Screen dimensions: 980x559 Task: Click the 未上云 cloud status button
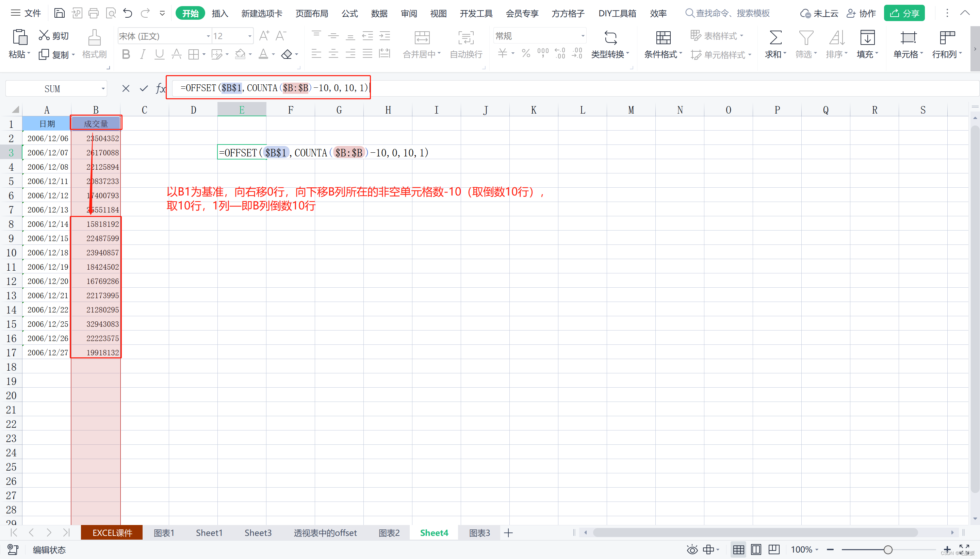819,14
